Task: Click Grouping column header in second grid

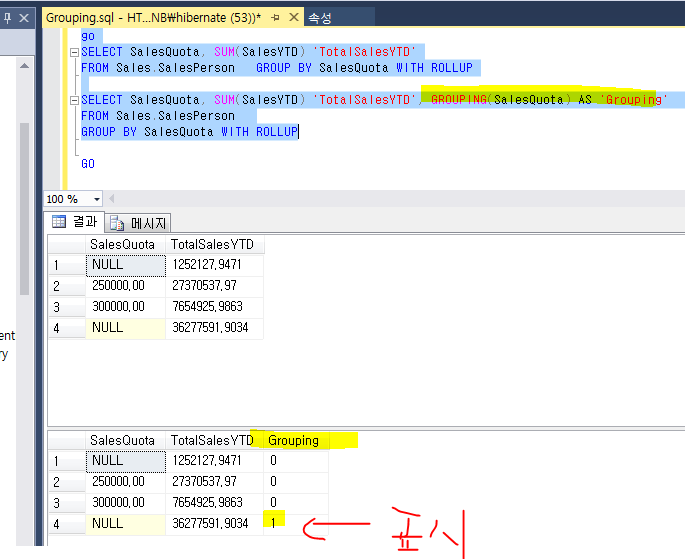Action: [x=296, y=440]
